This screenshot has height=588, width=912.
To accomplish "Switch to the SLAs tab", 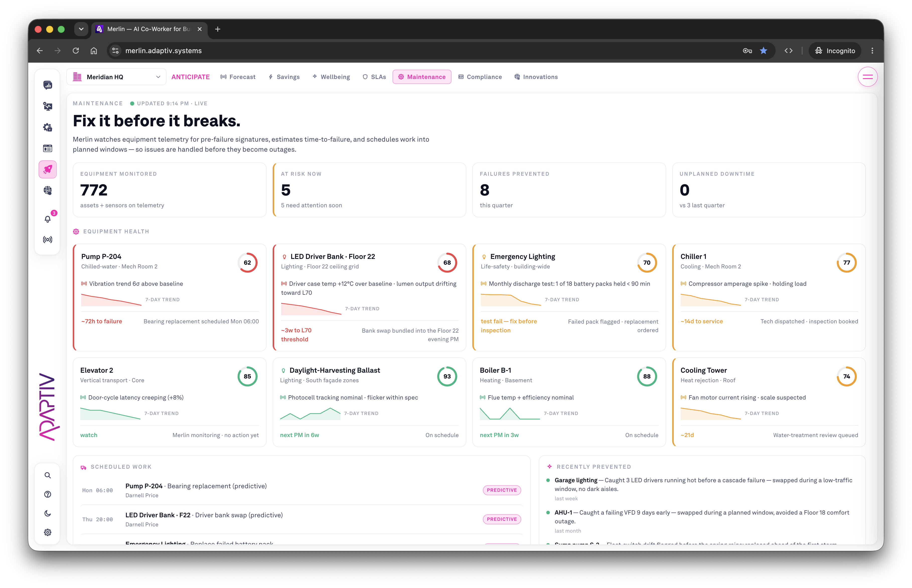I will 374,77.
